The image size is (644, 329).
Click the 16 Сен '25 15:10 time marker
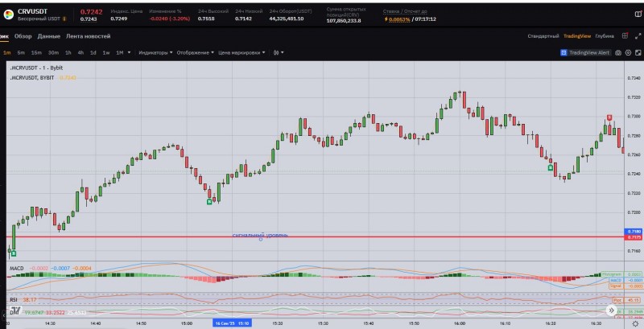click(232, 323)
